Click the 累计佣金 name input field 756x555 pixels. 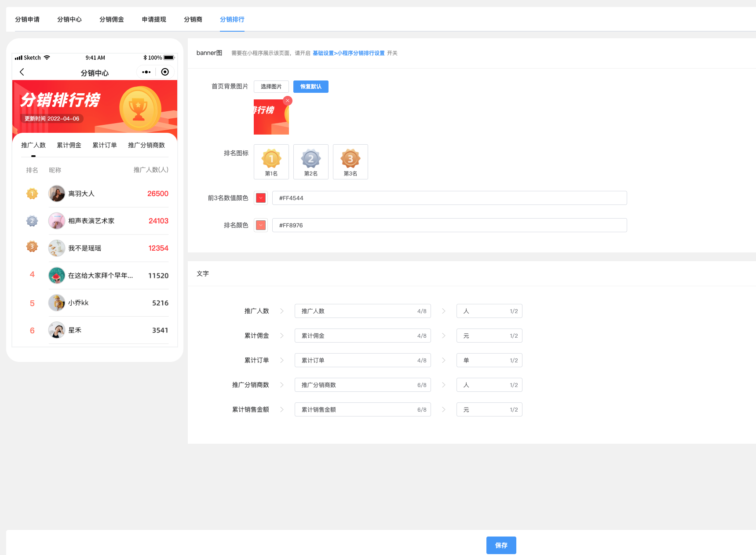pyautogui.click(x=363, y=336)
